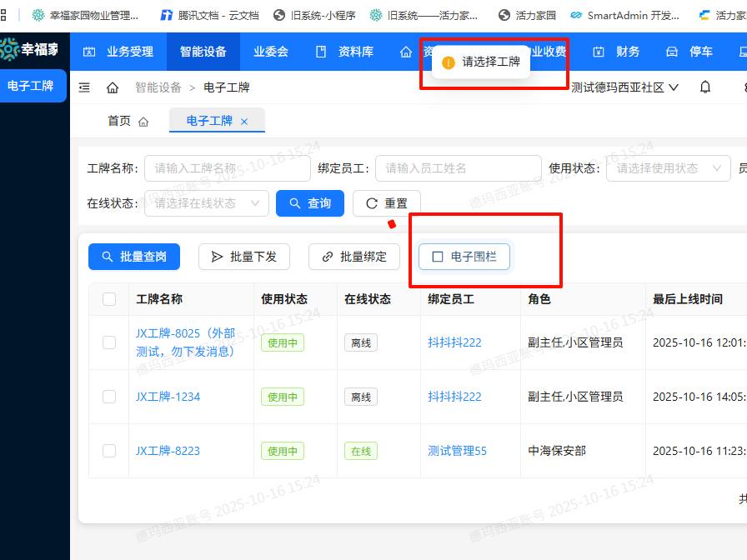This screenshot has width=747, height=560.
Task: Click the car icon beside 停车
Action: [x=672, y=52]
